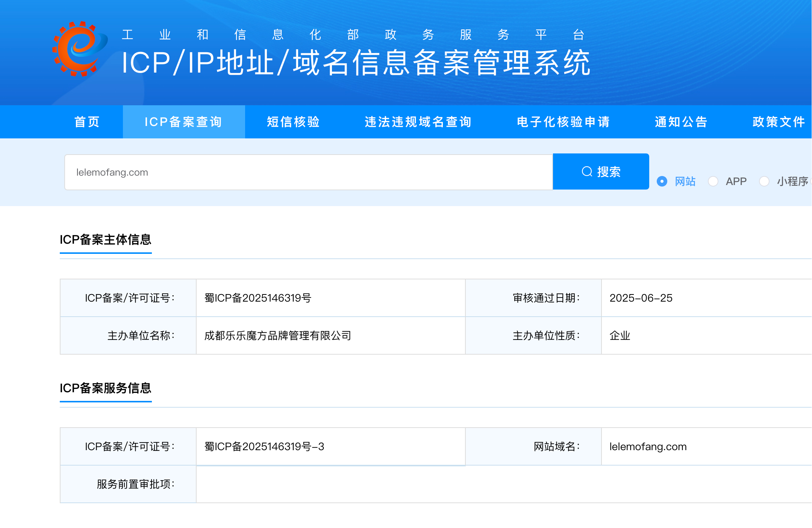
Task: Open the 通知公告 tab
Action: click(x=681, y=122)
